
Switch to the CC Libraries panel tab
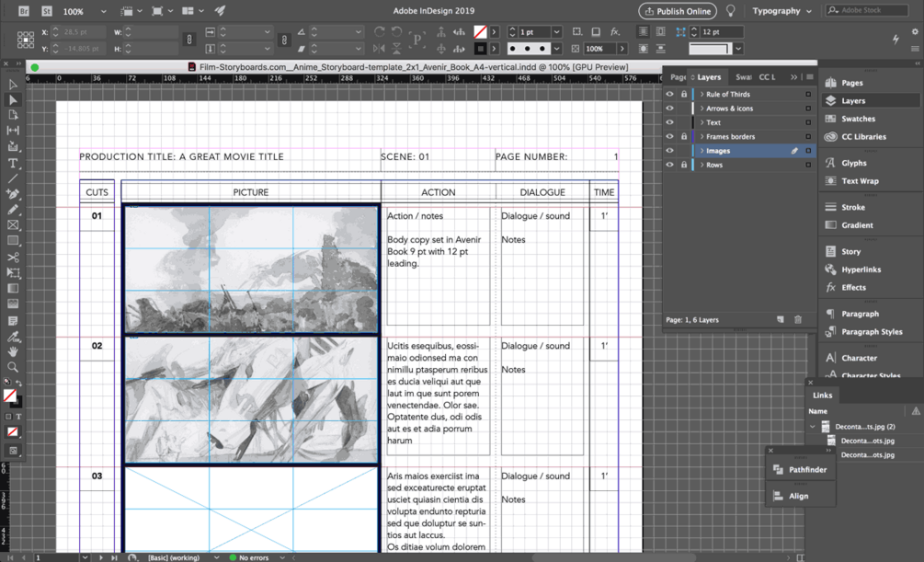click(767, 77)
